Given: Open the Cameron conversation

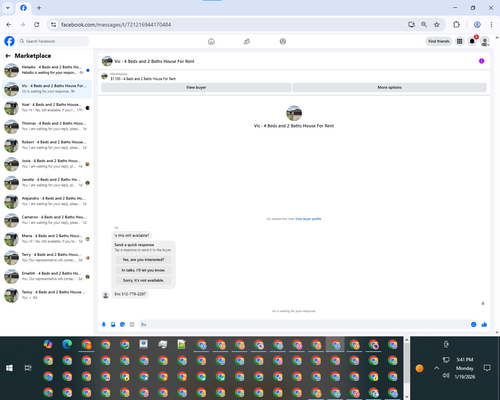Looking at the screenshot, I should click(x=47, y=220).
